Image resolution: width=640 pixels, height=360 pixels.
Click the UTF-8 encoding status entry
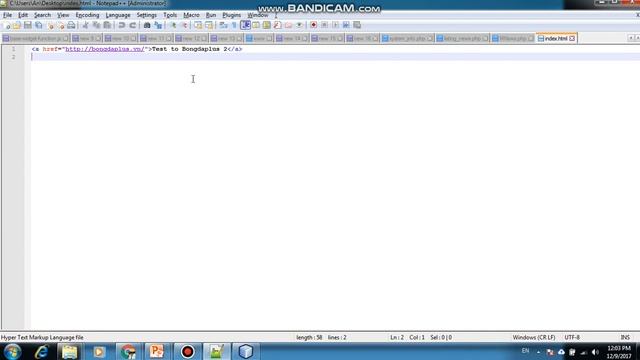tap(572, 338)
